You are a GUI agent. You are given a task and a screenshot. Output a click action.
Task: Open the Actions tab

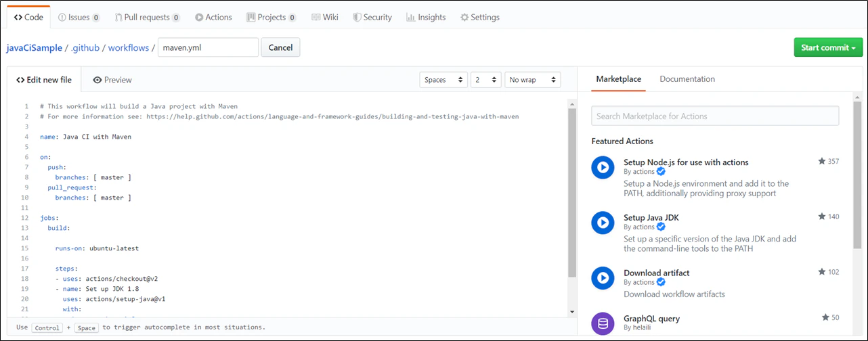coord(213,17)
